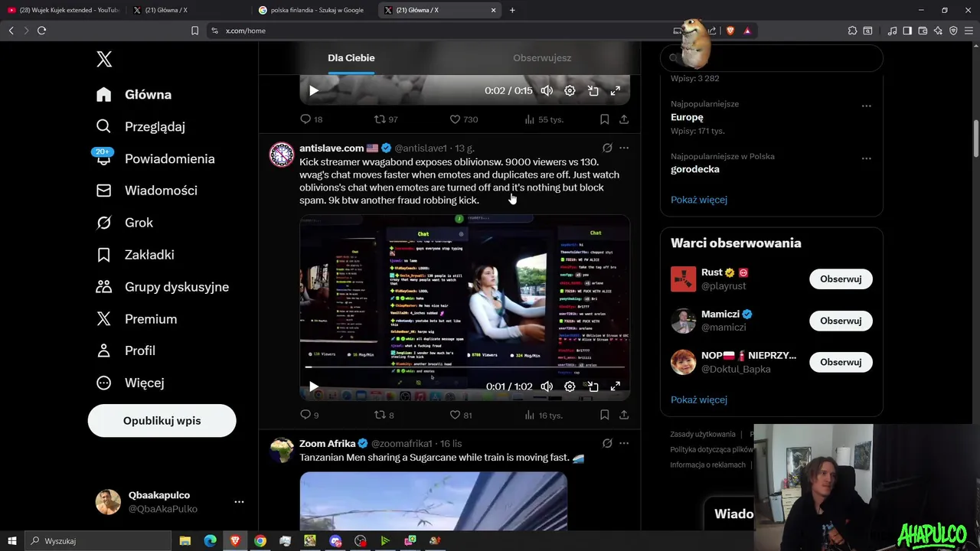Image resolution: width=980 pixels, height=551 pixels.
Task: Reply to the post with 9 comments
Action: pos(309,415)
